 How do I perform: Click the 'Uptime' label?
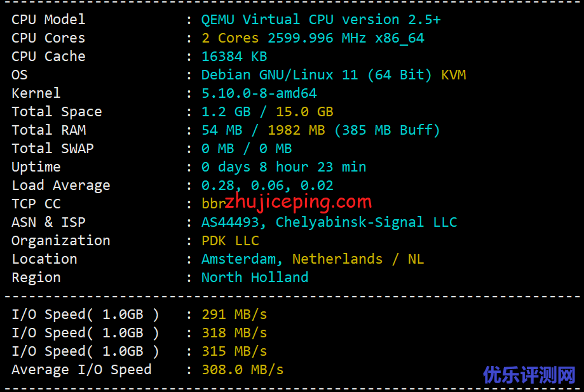pyautogui.click(x=36, y=167)
